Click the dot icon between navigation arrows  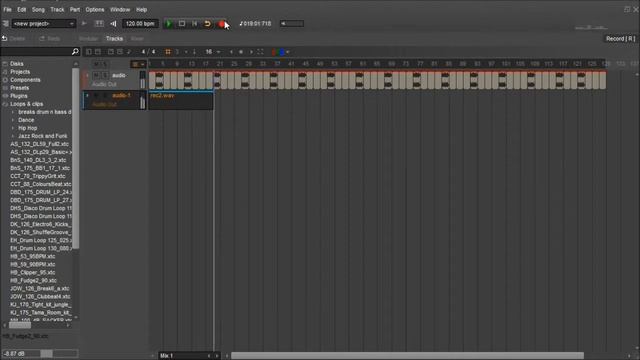pos(241,52)
